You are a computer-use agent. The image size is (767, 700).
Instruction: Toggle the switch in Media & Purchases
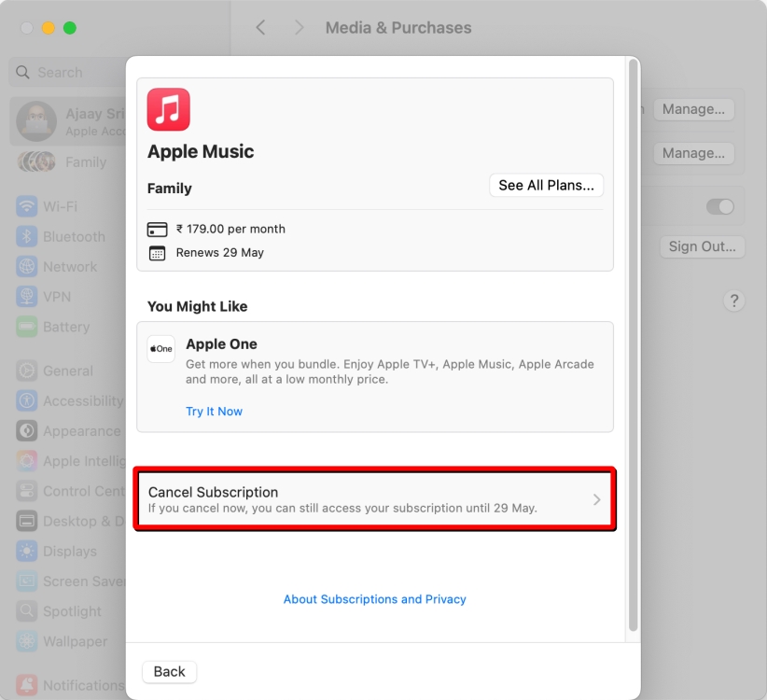[720, 206]
